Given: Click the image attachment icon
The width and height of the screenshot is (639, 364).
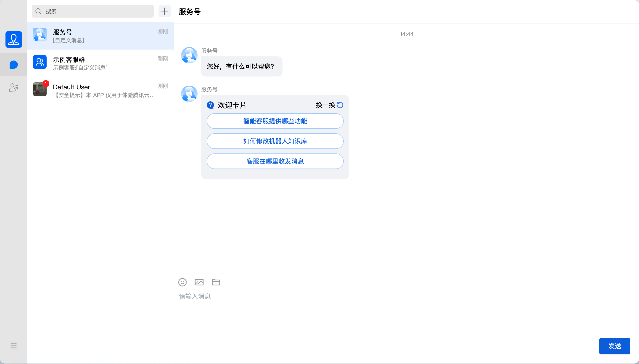Looking at the screenshot, I should [199, 282].
